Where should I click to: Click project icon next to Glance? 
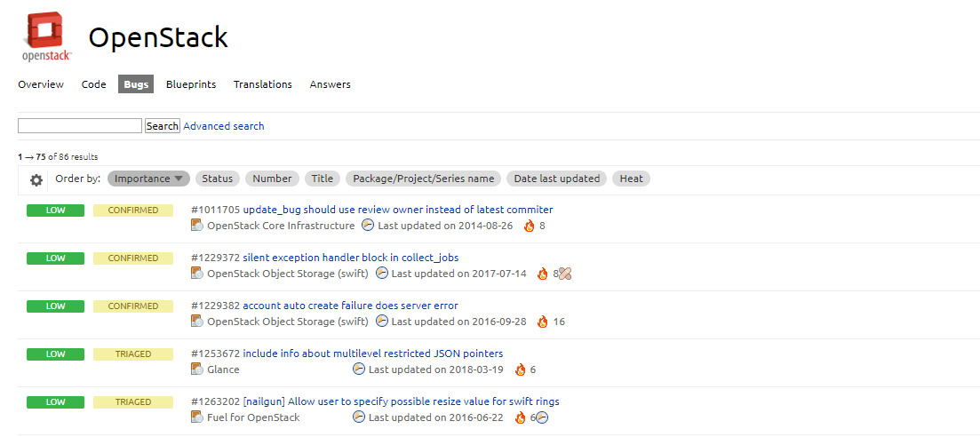tap(197, 369)
